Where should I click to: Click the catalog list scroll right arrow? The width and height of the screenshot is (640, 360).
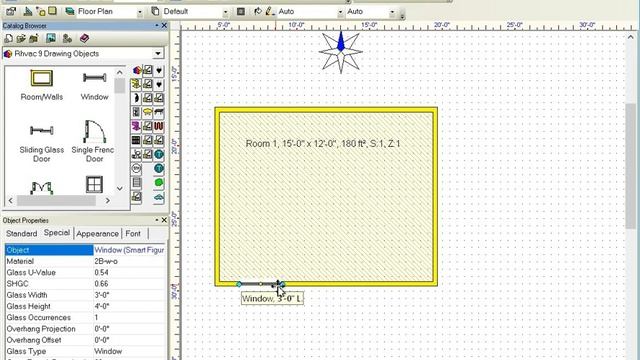point(108,200)
